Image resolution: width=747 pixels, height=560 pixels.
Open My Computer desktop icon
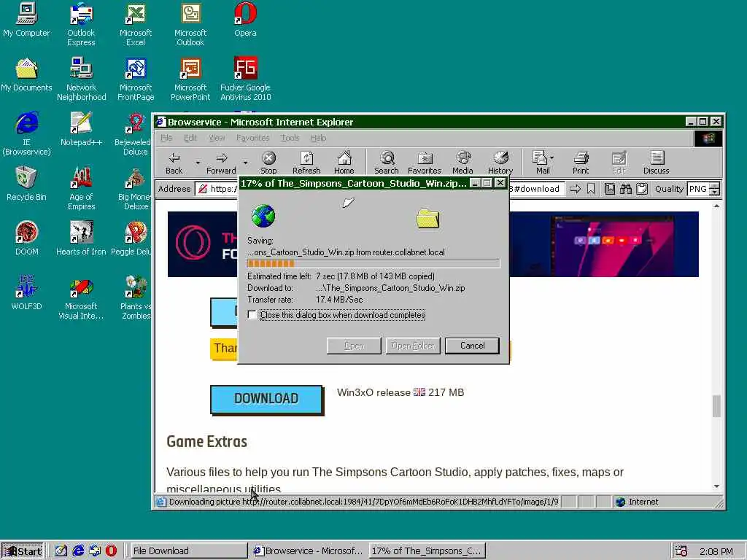(x=26, y=20)
